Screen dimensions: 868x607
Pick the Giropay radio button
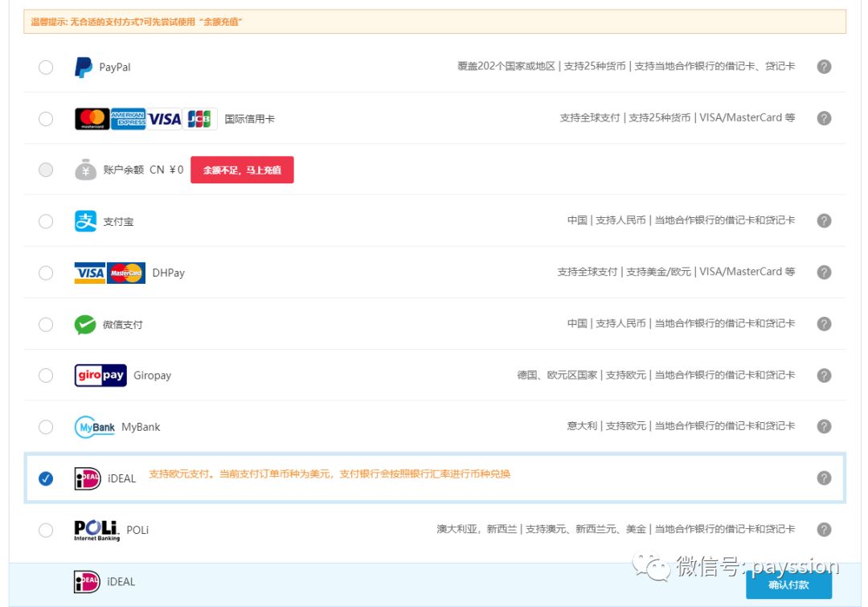[46, 375]
